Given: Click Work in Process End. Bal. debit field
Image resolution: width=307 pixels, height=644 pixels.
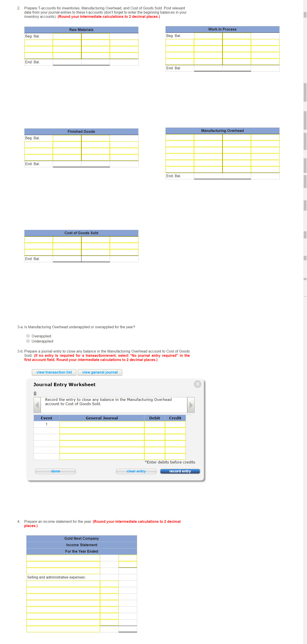Looking at the screenshot, I should coord(208,68).
